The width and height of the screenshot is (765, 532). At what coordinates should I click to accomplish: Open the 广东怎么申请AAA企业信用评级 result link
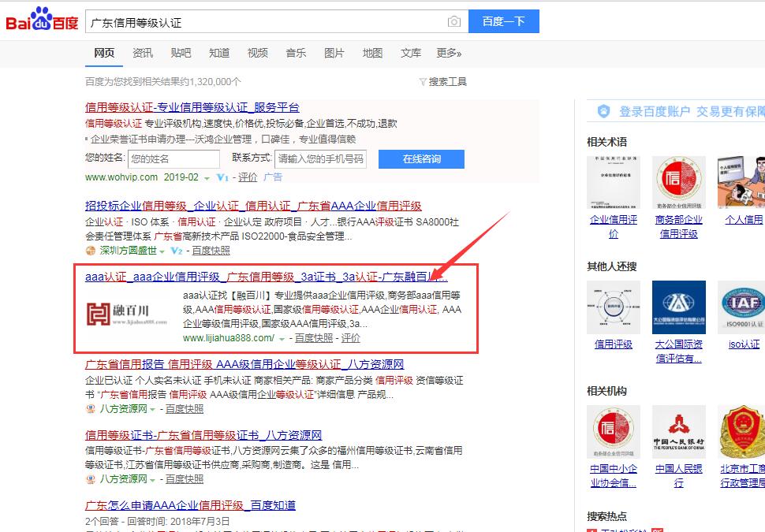(x=190, y=505)
